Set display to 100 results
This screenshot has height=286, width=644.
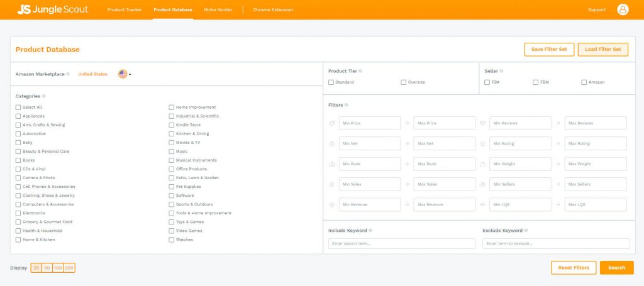point(58,268)
